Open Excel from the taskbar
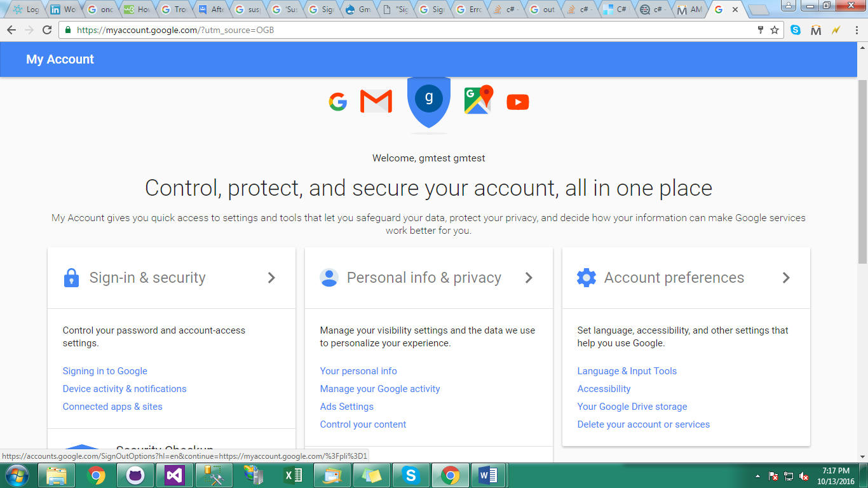Screen dimensions: 868x488 click(x=293, y=475)
